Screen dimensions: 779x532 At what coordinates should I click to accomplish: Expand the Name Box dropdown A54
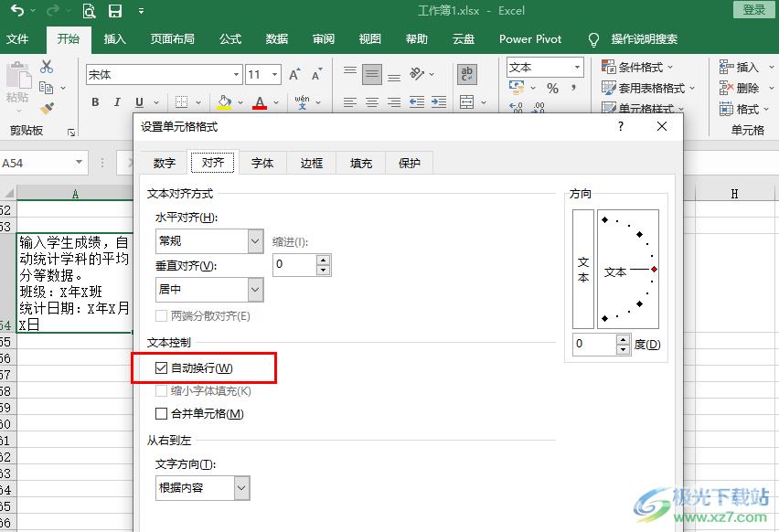click(79, 163)
